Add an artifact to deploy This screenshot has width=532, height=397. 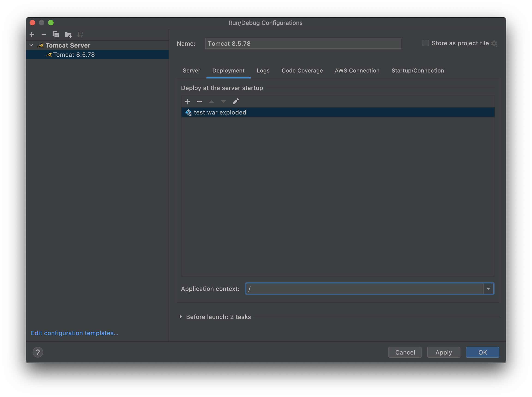[187, 102]
